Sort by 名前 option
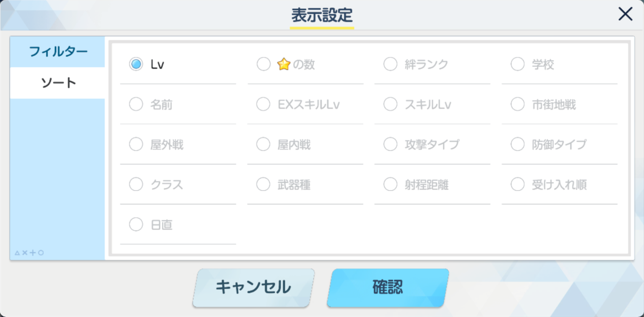The width and height of the screenshot is (644, 317). [136, 104]
